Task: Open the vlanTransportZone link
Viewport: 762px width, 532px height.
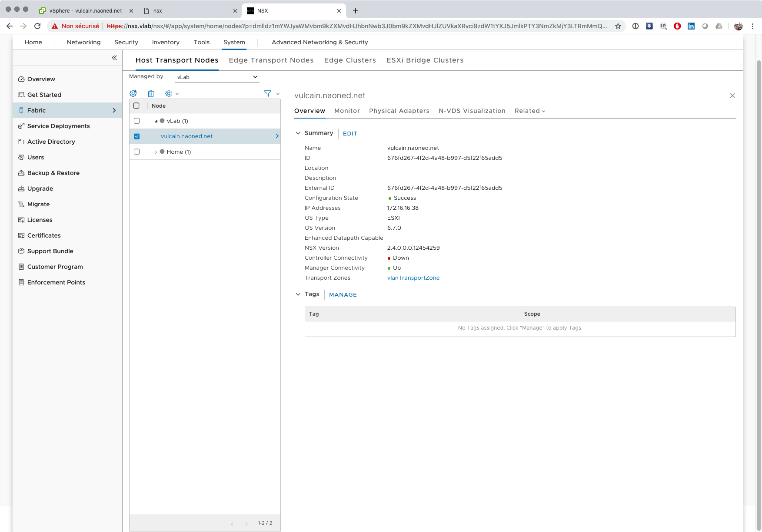Action: 413,278
